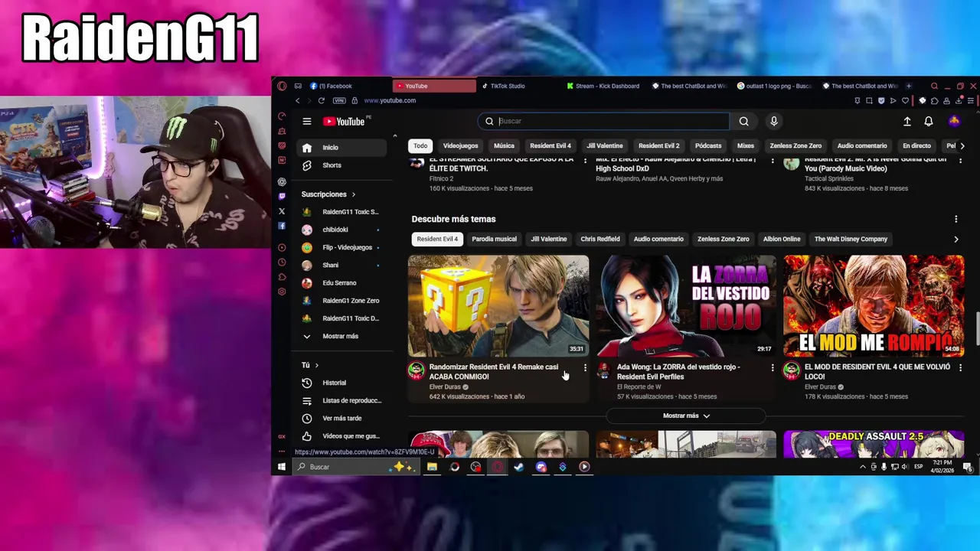Open the Create upload icon in the YouTube header
Image resolution: width=980 pixels, height=551 pixels.
(x=907, y=121)
